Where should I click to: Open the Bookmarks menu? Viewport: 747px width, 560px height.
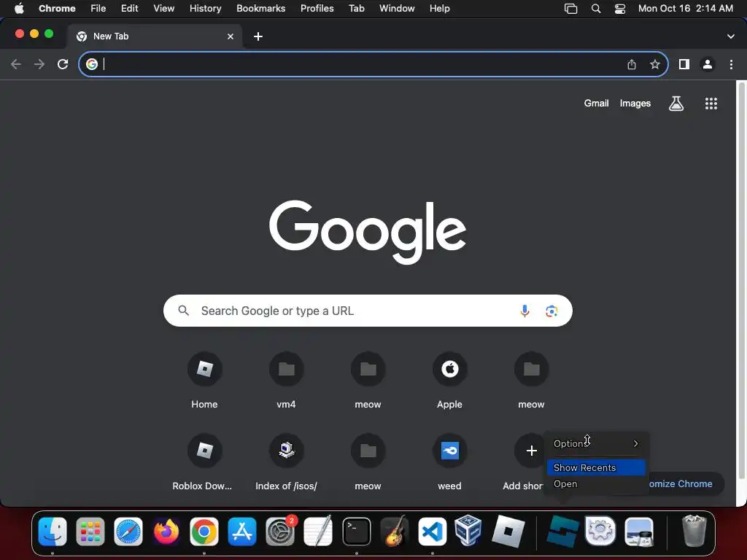click(x=261, y=9)
